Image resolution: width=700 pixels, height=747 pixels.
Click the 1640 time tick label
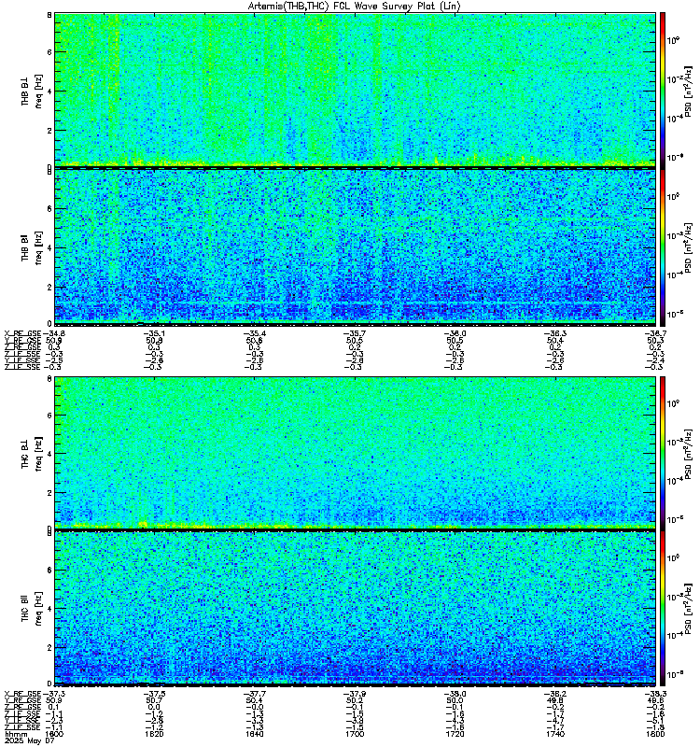pos(254,734)
